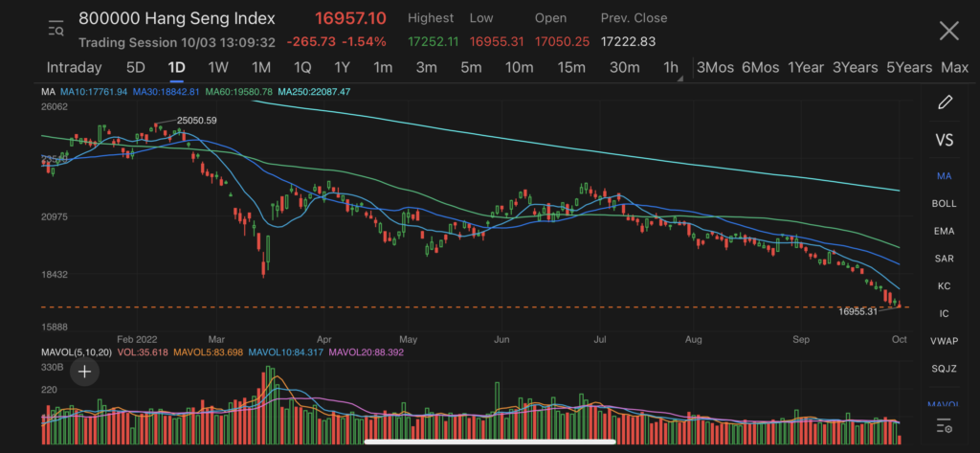980x453 pixels.
Task: Toggle the MA indicator in sidebar
Action: pos(944,176)
